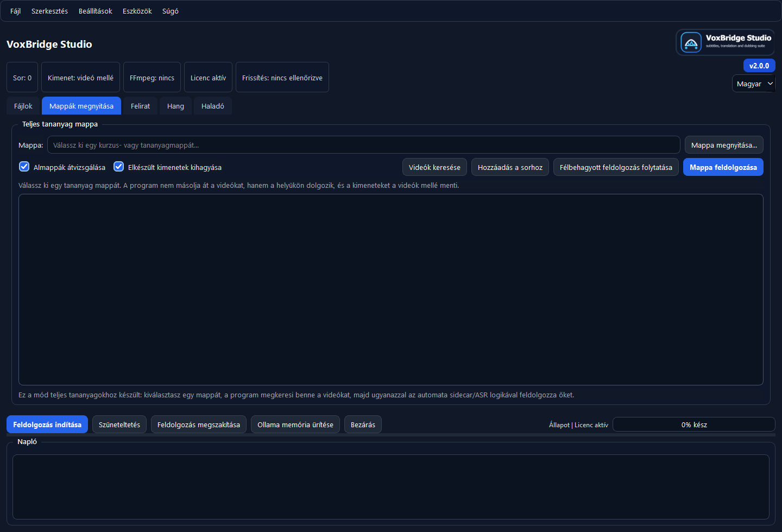The width and height of the screenshot is (782, 532).
Task: Click the VoxBridge Studio logo icon
Action: coord(691,42)
